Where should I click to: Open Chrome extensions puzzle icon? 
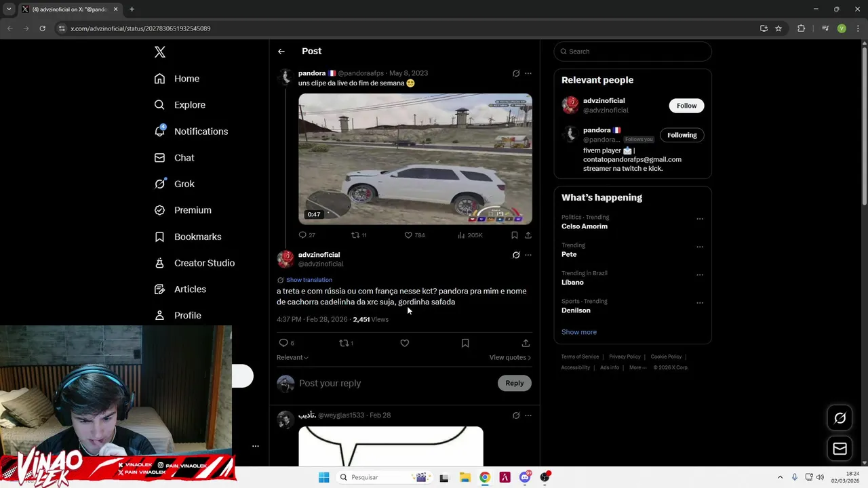[x=801, y=28]
